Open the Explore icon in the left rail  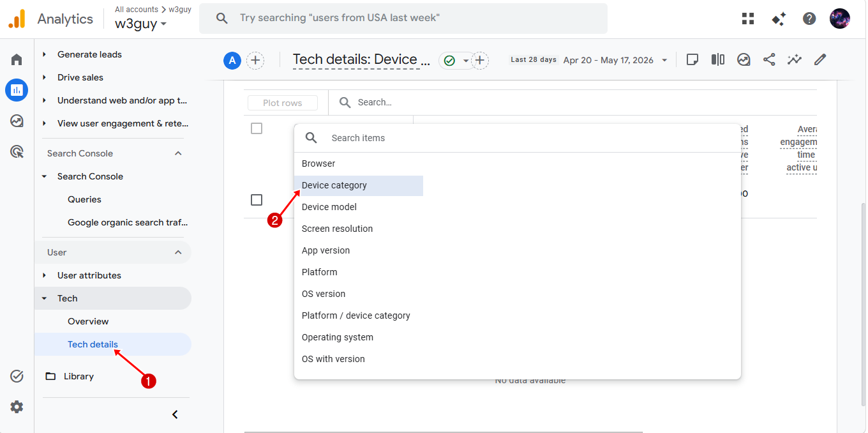click(x=17, y=121)
